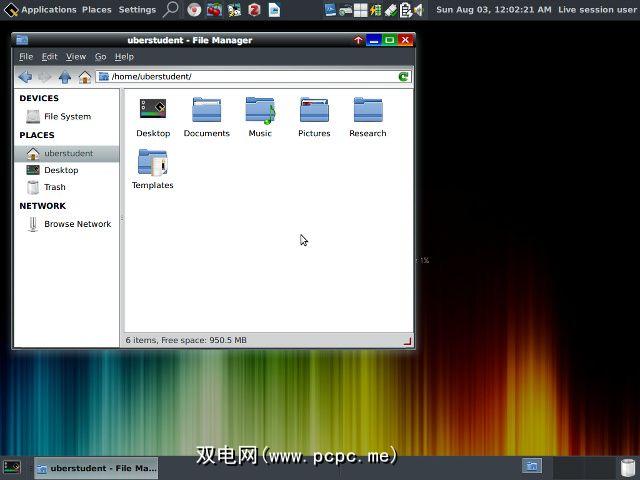This screenshot has width=640, height=480.
Task: Open the Edit menu
Action: pos(49,57)
